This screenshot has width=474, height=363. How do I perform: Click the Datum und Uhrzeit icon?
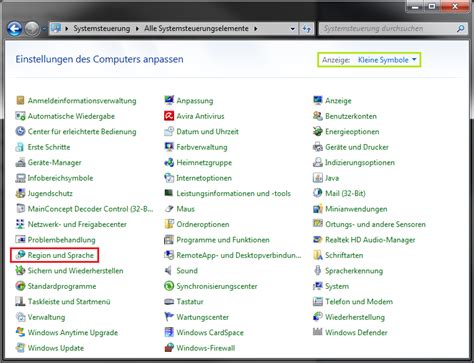[169, 131]
